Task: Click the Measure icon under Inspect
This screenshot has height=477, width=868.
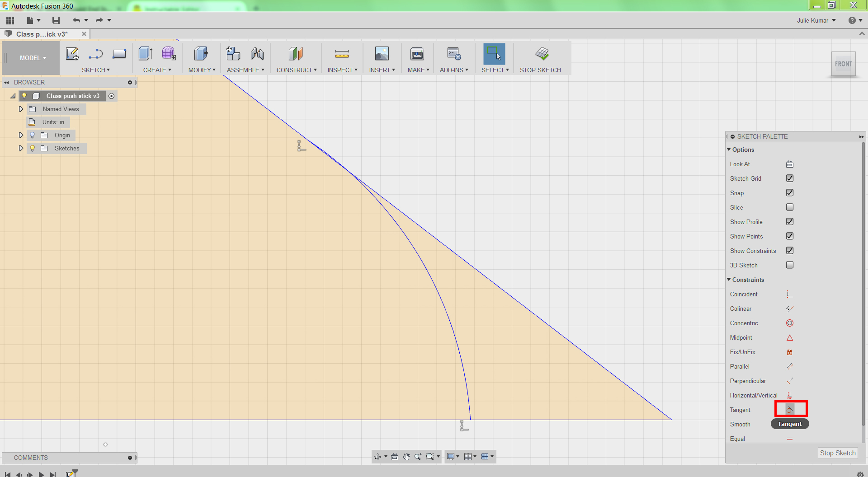Action: point(342,55)
